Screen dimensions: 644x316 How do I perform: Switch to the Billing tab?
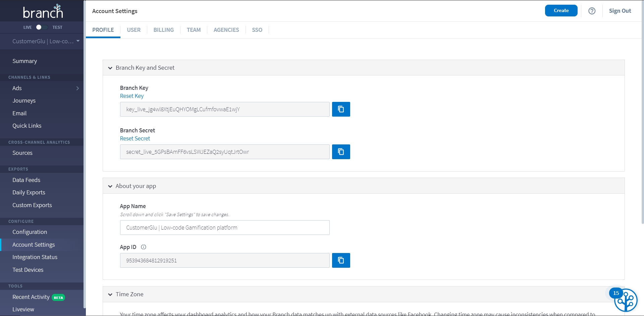tap(163, 30)
